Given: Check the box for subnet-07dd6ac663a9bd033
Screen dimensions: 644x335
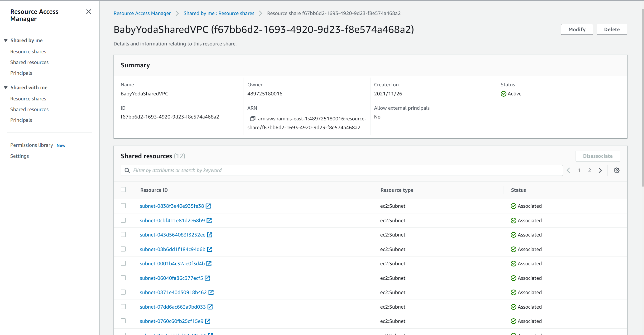Looking at the screenshot, I should tap(123, 306).
